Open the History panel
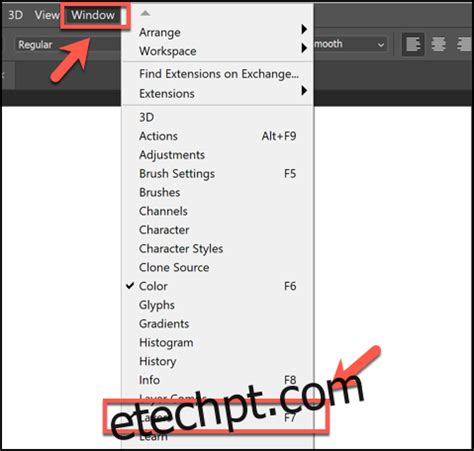Screen dimensions: 474x451 point(218,361)
